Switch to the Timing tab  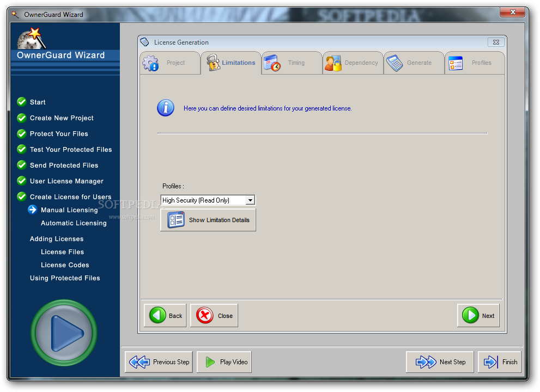pos(292,63)
